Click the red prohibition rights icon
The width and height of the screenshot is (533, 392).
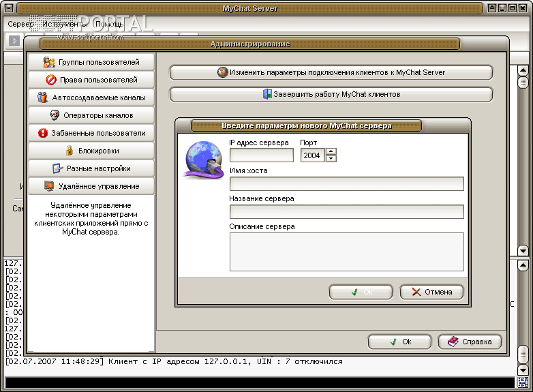pyautogui.click(x=51, y=80)
